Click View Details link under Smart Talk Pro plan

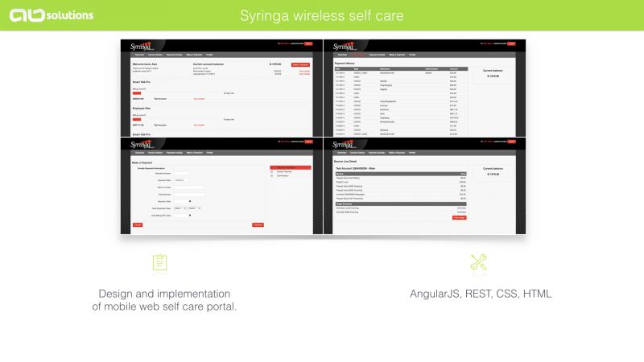point(199,99)
